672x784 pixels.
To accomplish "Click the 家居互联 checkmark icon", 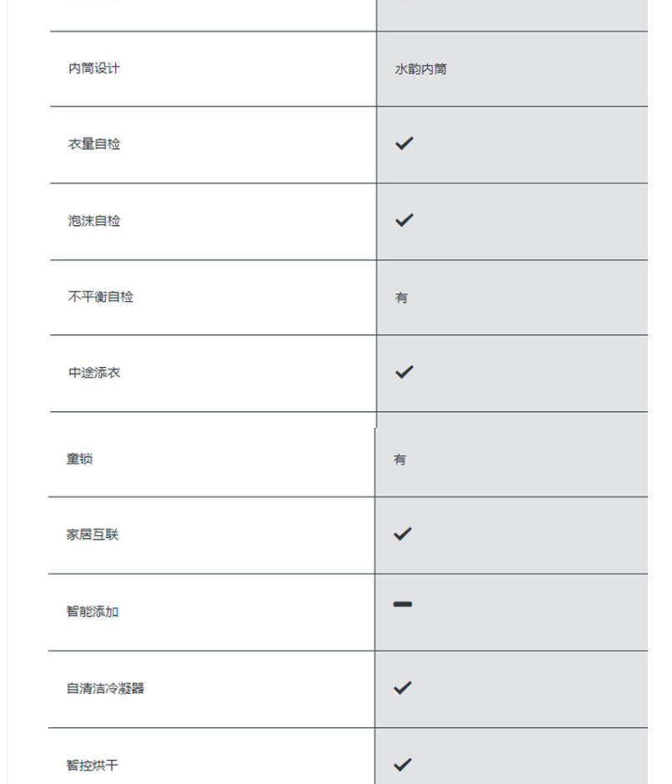I will (x=403, y=534).
